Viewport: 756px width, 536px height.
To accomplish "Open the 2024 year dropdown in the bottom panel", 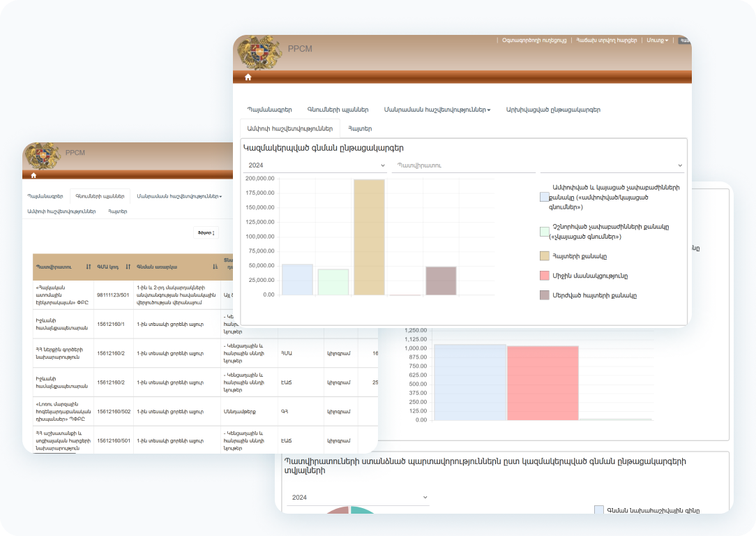I will (358, 498).
